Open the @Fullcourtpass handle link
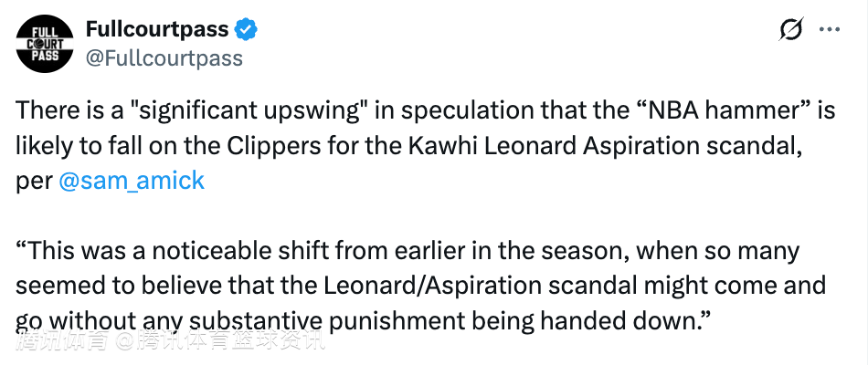Screen dimensions: 868x365 (x=164, y=58)
